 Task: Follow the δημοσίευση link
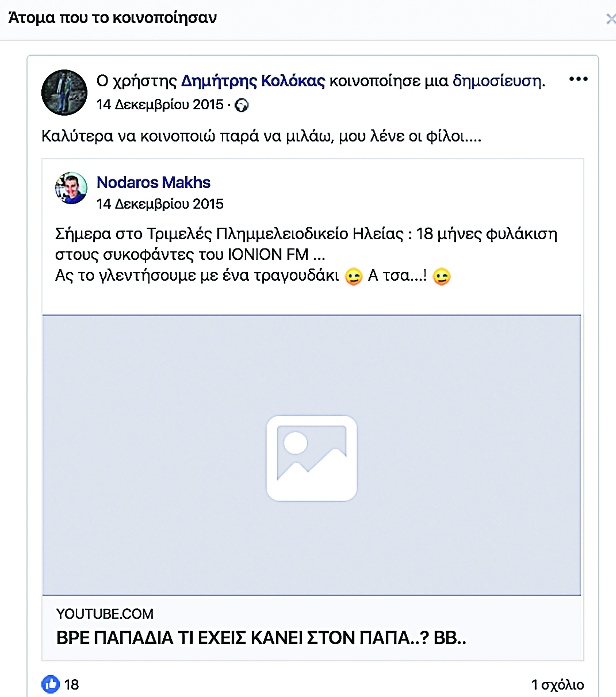tap(497, 81)
